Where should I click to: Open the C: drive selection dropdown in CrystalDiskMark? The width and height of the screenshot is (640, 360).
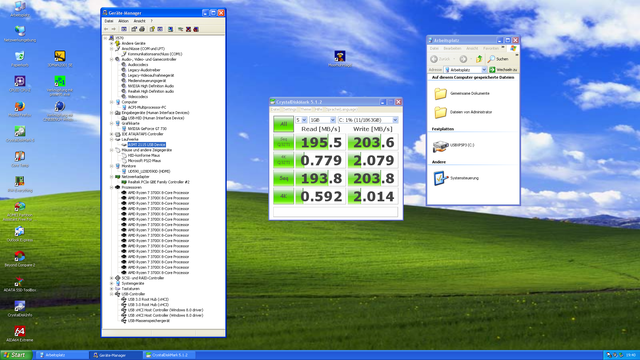click(x=395, y=120)
